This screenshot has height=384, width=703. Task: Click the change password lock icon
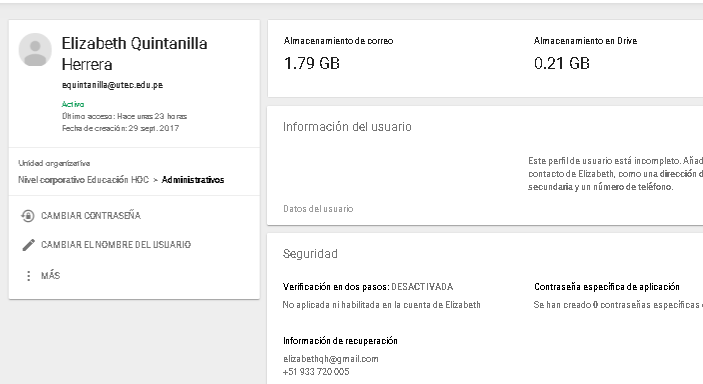point(28,216)
